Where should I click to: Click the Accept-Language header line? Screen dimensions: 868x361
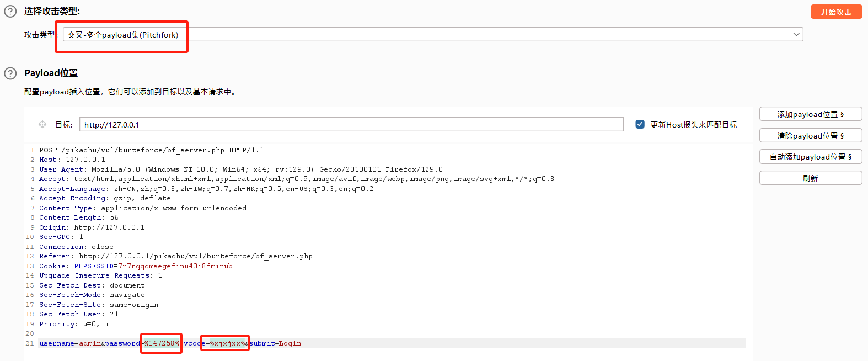coord(206,189)
